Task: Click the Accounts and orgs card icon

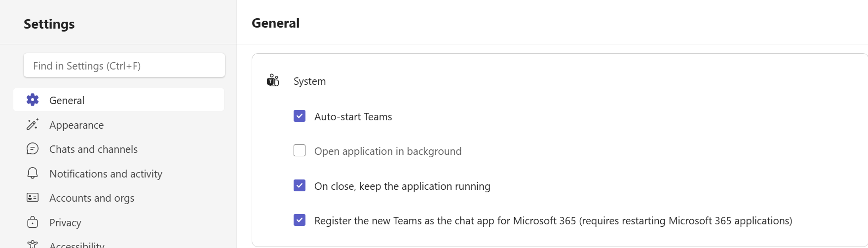Action: [x=33, y=197]
